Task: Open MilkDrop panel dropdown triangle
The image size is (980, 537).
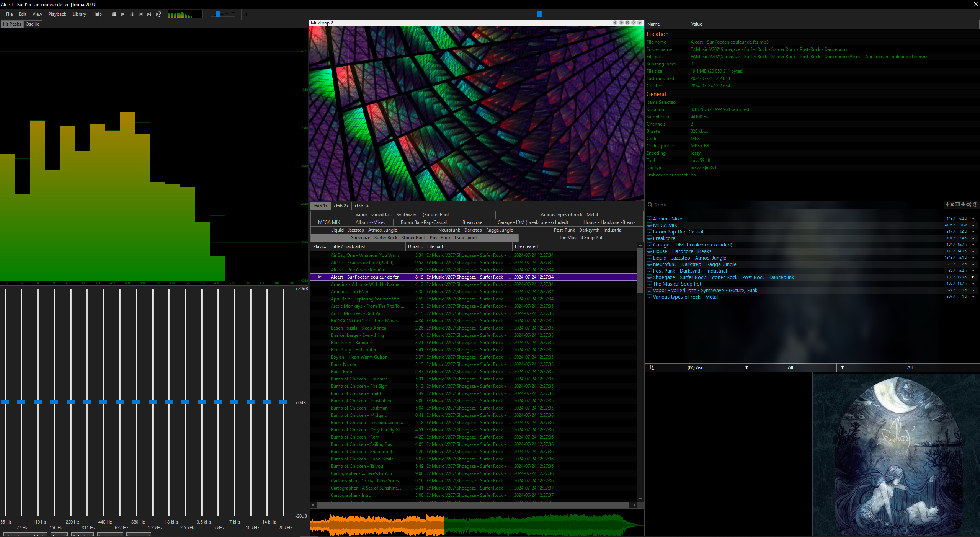Action: (x=640, y=23)
